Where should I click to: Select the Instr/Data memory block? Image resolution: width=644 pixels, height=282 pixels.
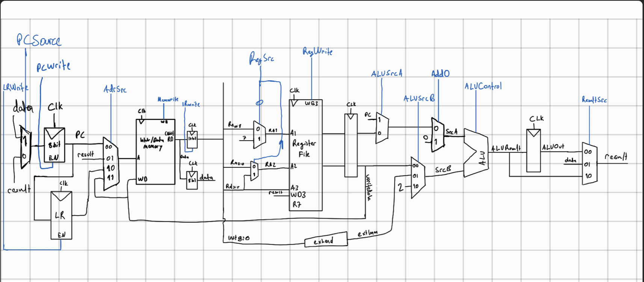155,152
